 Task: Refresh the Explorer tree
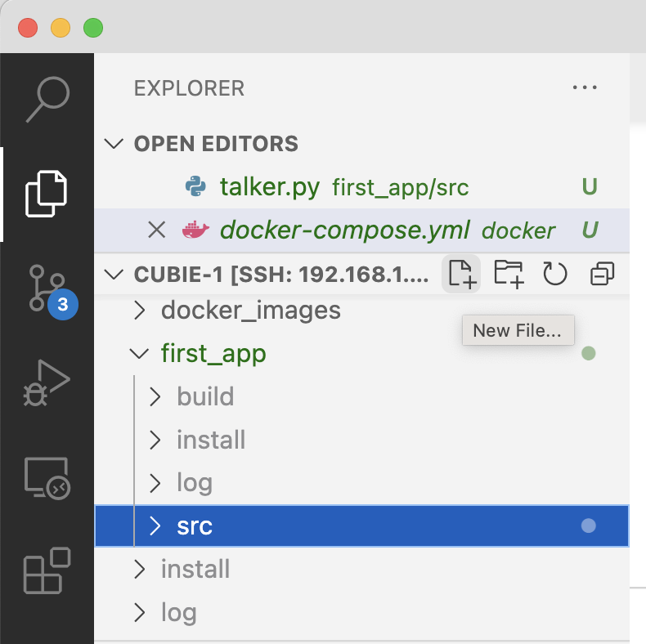click(555, 274)
